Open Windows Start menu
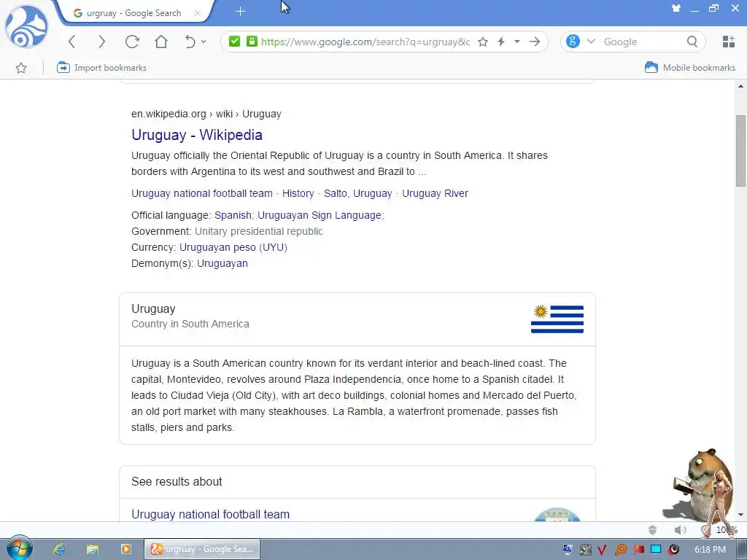747x560 pixels. (x=19, y=548)
